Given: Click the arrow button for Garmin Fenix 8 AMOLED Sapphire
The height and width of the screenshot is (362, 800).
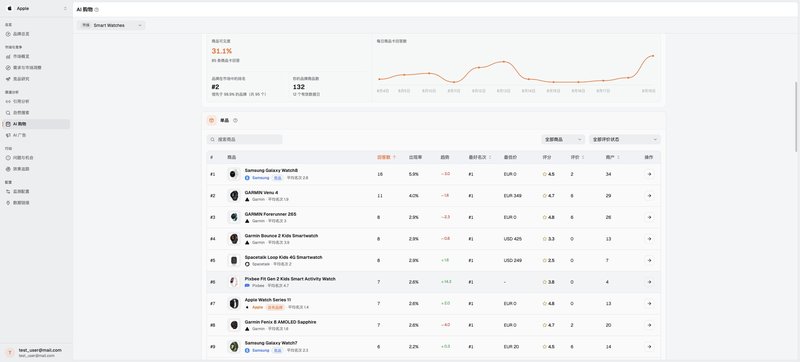Looking at the screenshot, I should [649, 325].
